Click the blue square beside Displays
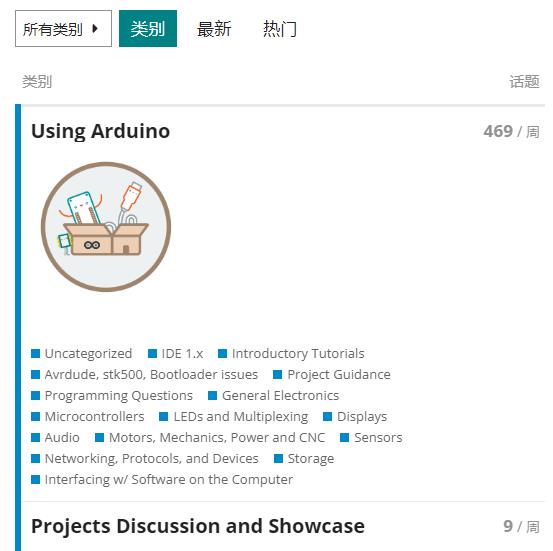The image size is (553, 551). 327,417
